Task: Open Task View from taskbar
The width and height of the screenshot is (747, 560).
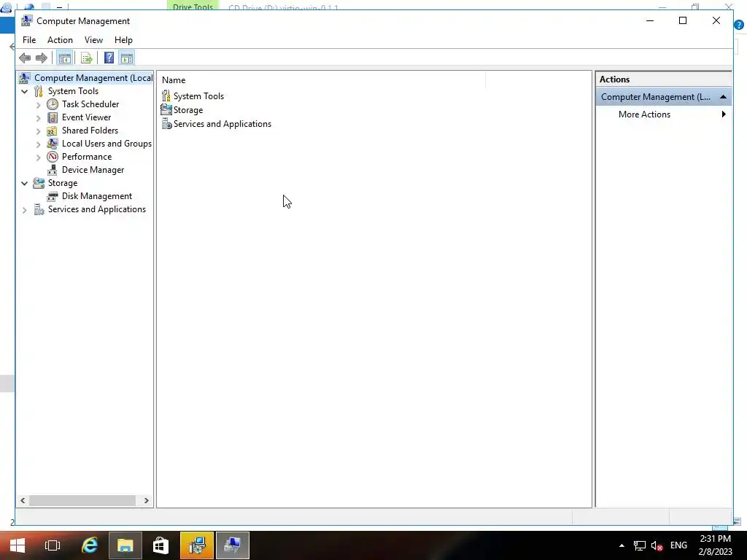Action: [x=53, y=545]
